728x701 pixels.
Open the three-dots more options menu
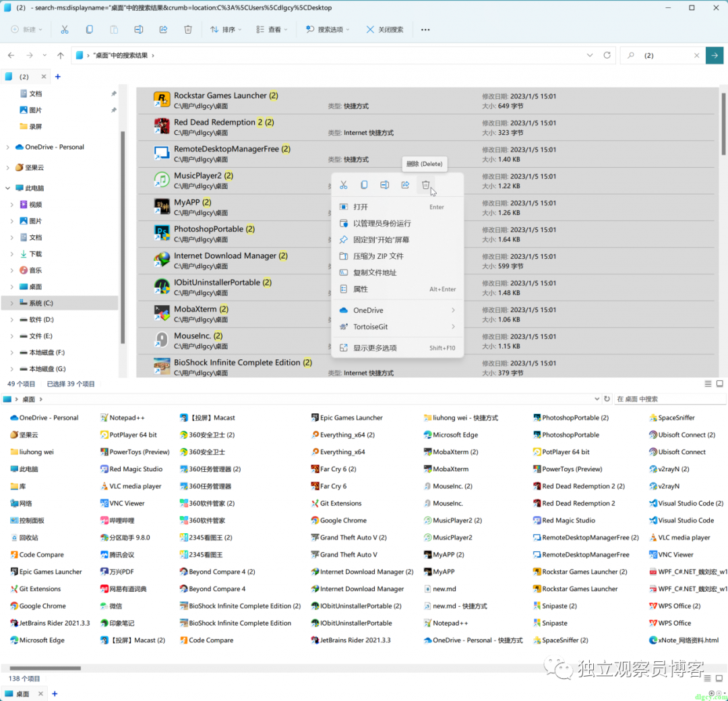[425, 29]
